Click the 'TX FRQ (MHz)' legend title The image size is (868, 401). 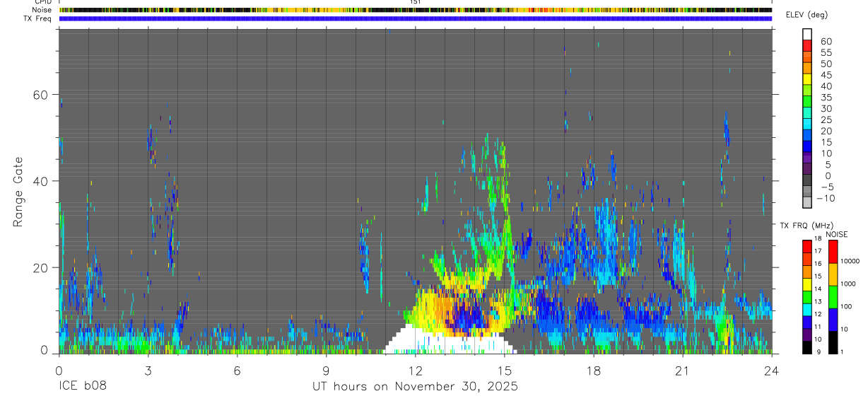807,226
